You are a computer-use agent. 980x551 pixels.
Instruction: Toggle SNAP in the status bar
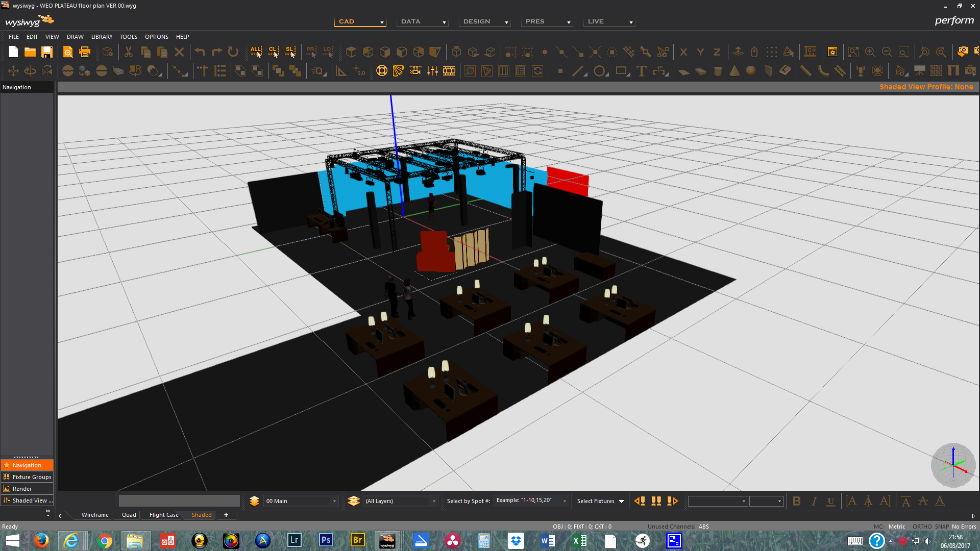point(942,527)
